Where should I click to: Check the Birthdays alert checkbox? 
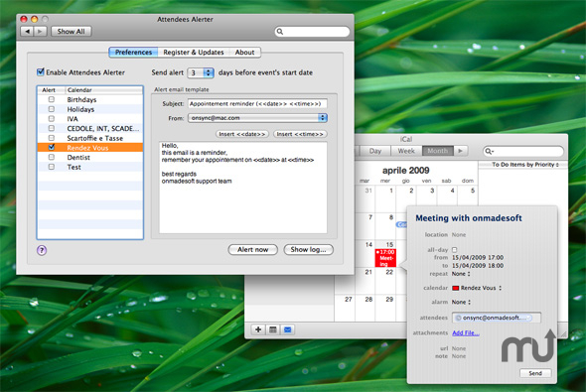click(x=52, y=99)
